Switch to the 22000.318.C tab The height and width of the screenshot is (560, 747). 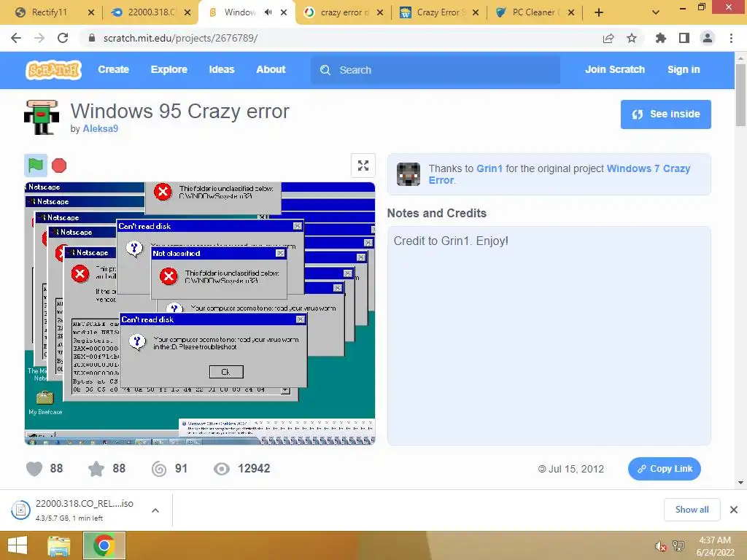coord(152,12)
